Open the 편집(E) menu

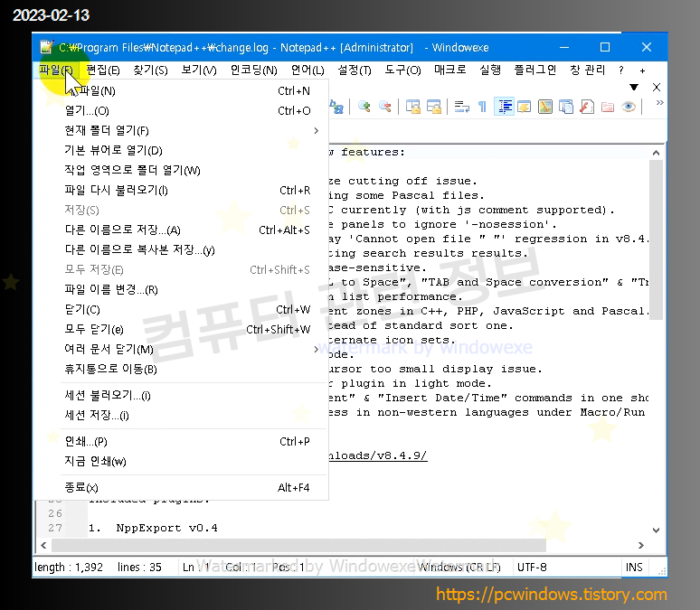point(103,70)
